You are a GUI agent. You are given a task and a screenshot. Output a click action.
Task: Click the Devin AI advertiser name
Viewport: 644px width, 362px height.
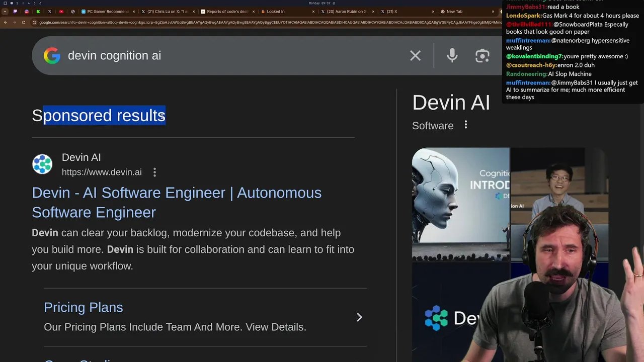(x=82, y=157)
